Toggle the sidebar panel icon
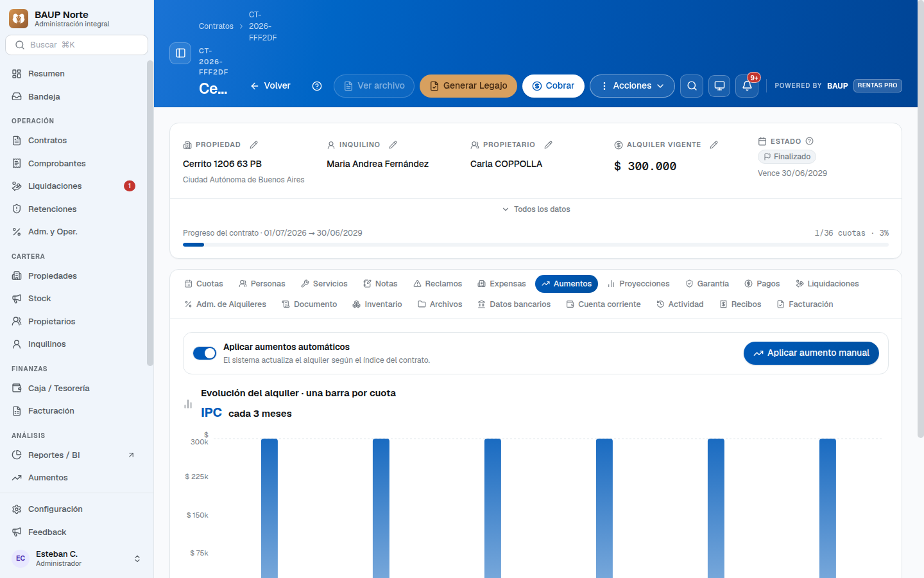The image size is (924, 578). pos(180,53)
